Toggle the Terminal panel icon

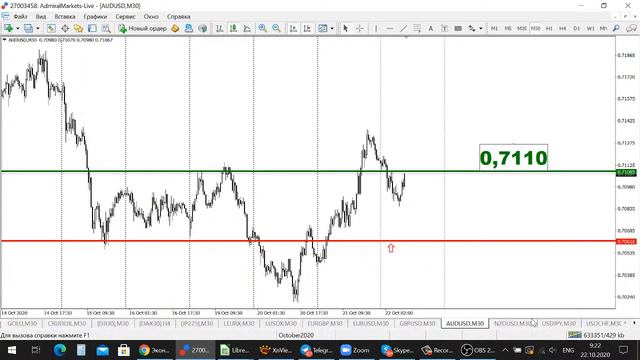pyautogui.click(x=92, y=28)
